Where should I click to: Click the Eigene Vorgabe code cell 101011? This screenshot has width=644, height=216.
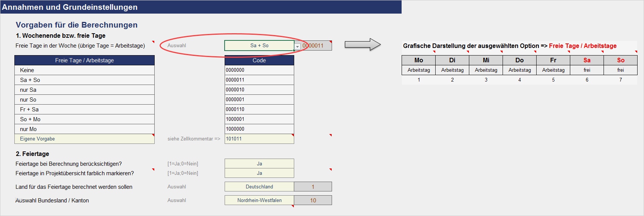coord(259,139)
